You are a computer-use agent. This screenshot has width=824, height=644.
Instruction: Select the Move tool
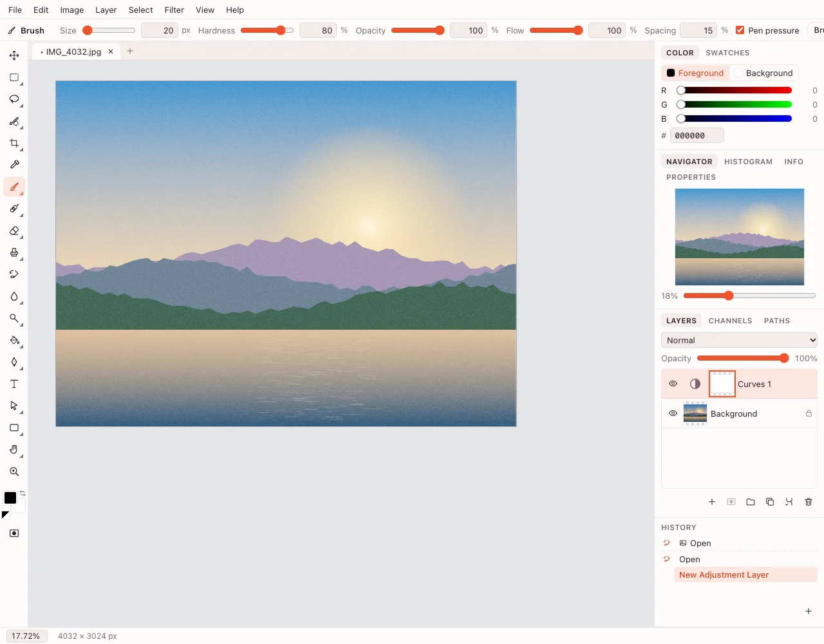[14, 55]
